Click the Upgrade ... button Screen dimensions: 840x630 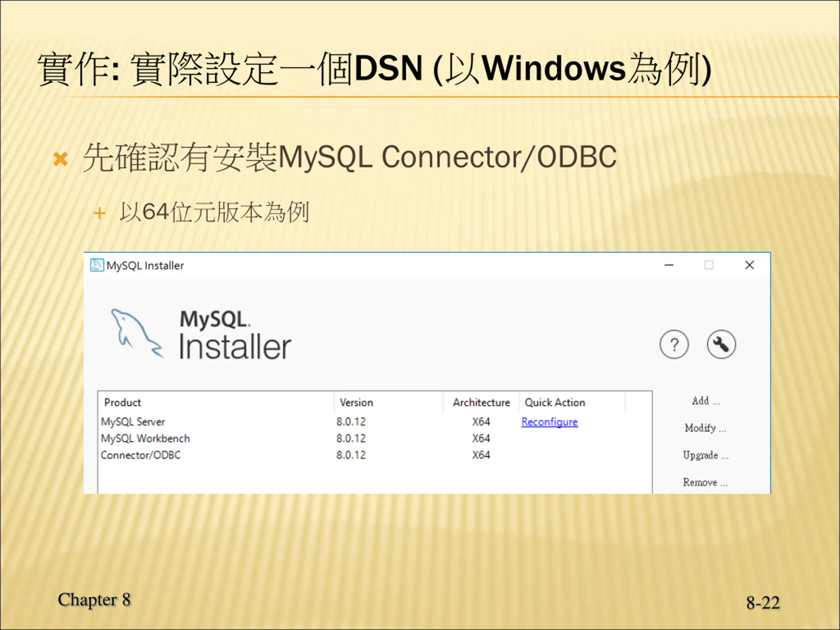tap(705, 455)
